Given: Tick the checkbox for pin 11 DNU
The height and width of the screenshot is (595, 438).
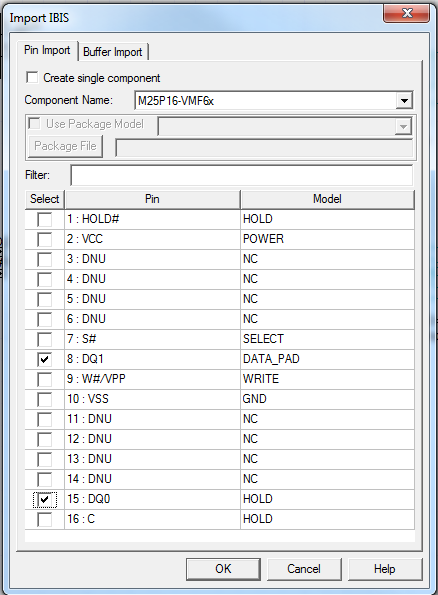Looking at the screenshot, I should click(45, 419).
